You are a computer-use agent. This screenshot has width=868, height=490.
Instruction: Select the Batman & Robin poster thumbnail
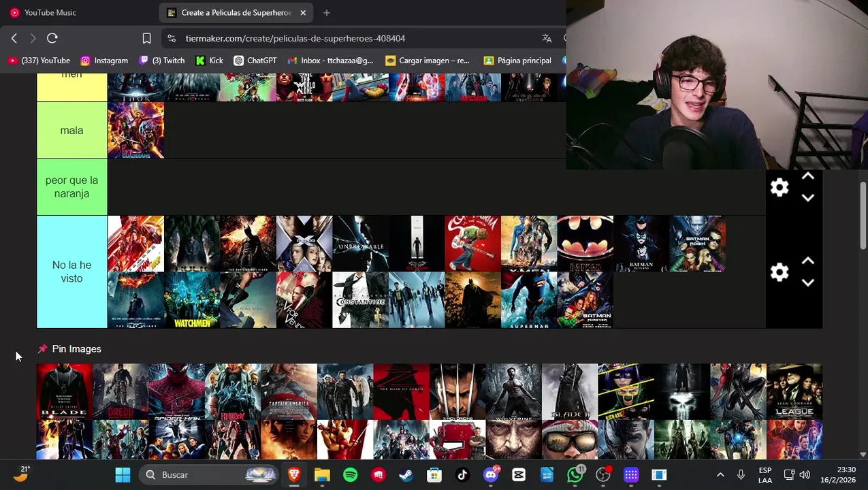tap(697, 244)
